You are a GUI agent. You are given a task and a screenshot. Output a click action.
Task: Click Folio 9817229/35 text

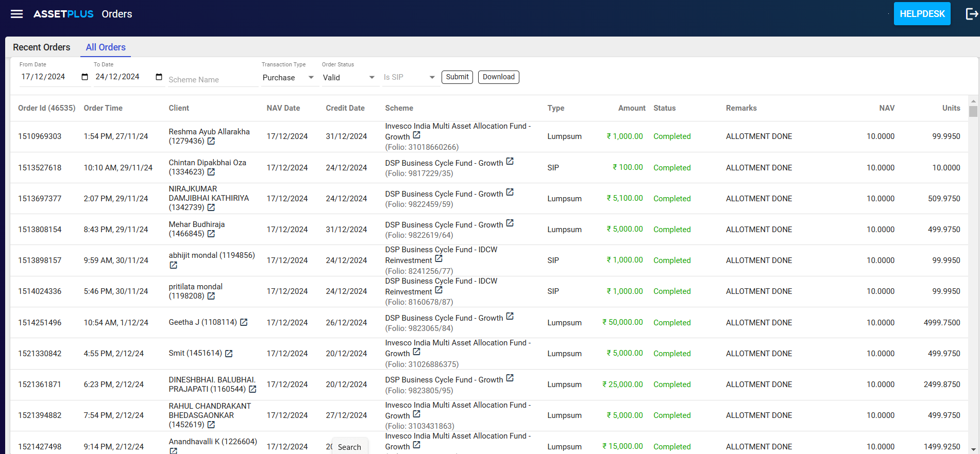click(419, 173)
